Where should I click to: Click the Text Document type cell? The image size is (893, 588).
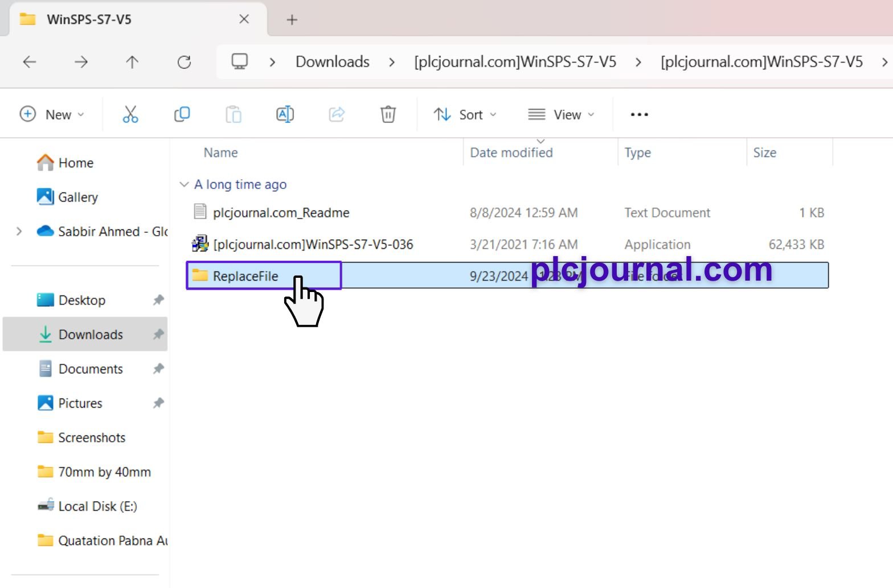[667, 213]
